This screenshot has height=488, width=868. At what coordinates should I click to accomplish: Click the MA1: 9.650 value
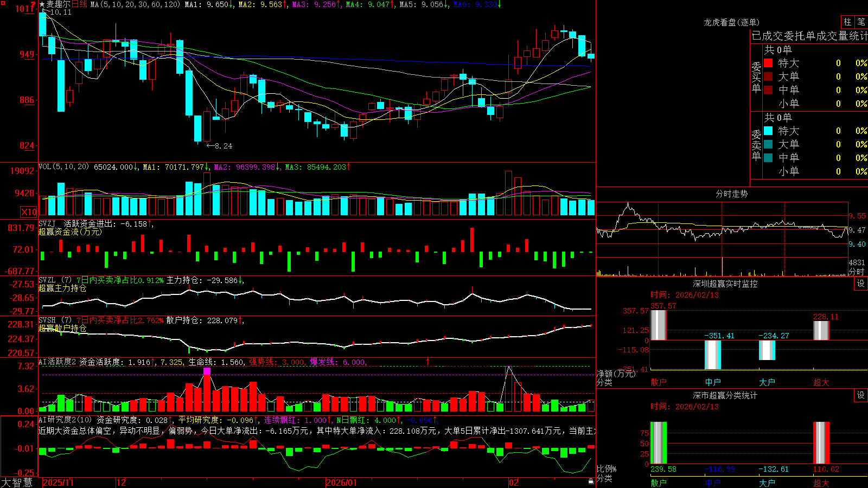tap(209, 4)
